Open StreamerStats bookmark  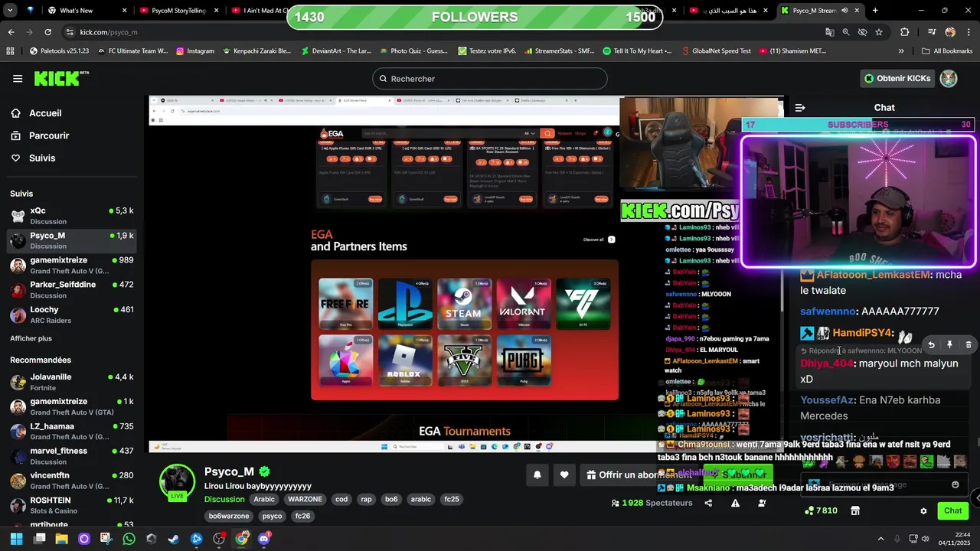559,51
